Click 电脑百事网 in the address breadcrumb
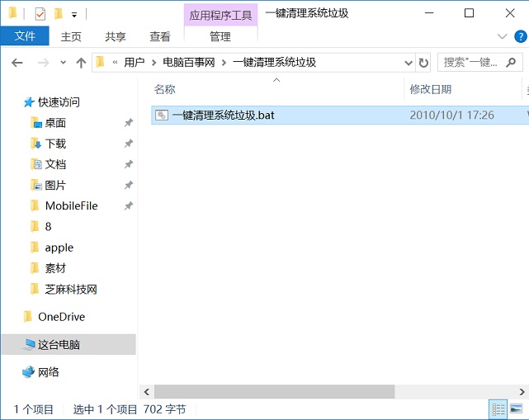 (x=189, y=63)
